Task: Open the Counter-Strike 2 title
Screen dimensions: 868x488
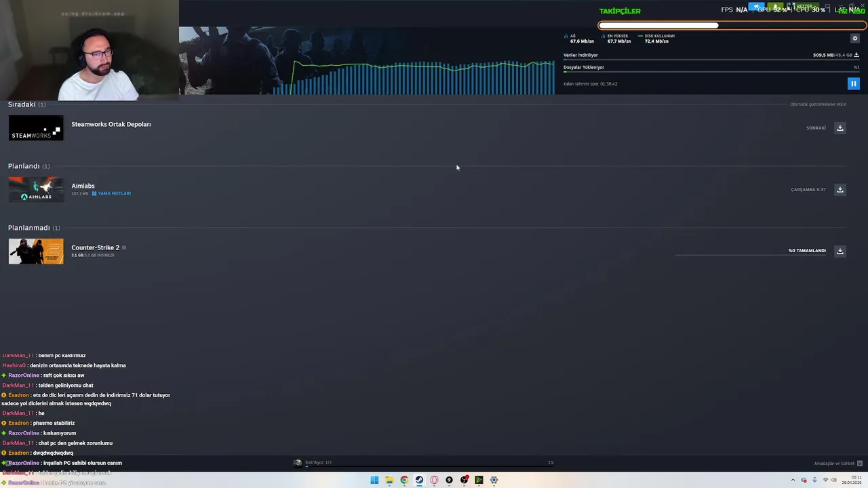Action: click(x=95, y=247)
